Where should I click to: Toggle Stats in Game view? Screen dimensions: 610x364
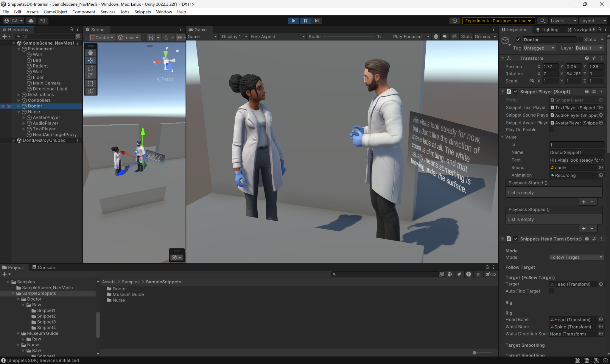[x=466, y=37]
